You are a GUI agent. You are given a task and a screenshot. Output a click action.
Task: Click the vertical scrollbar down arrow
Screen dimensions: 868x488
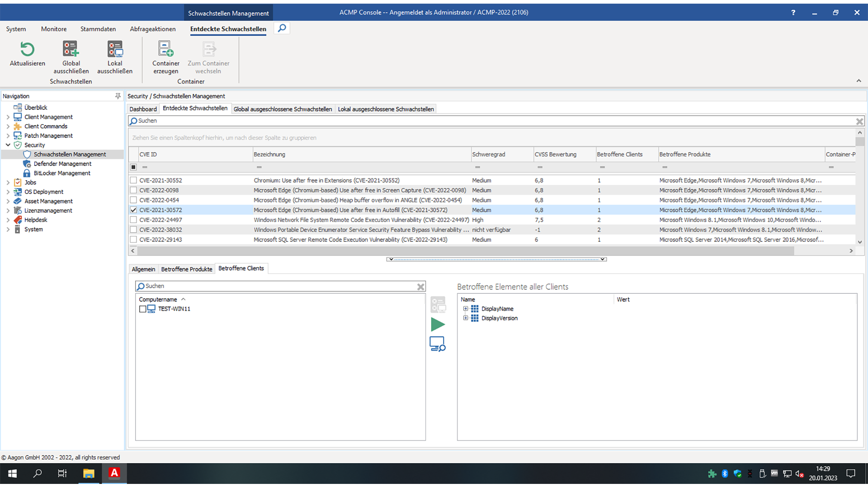[x=859, y=242]
